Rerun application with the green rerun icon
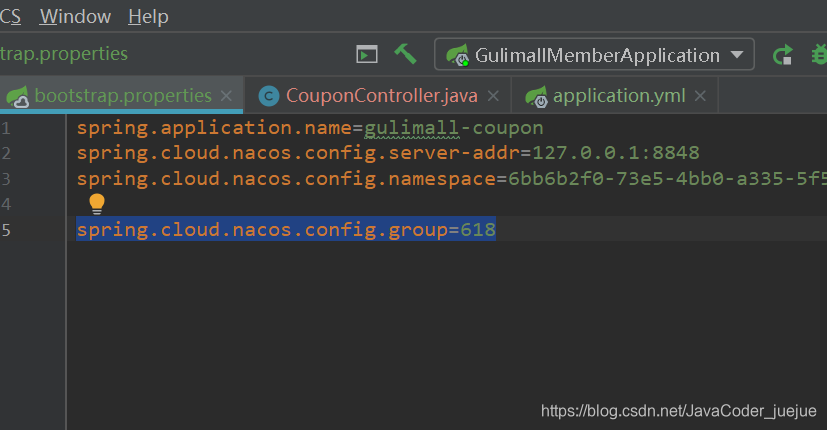The image size is (827, 430). 783,55
